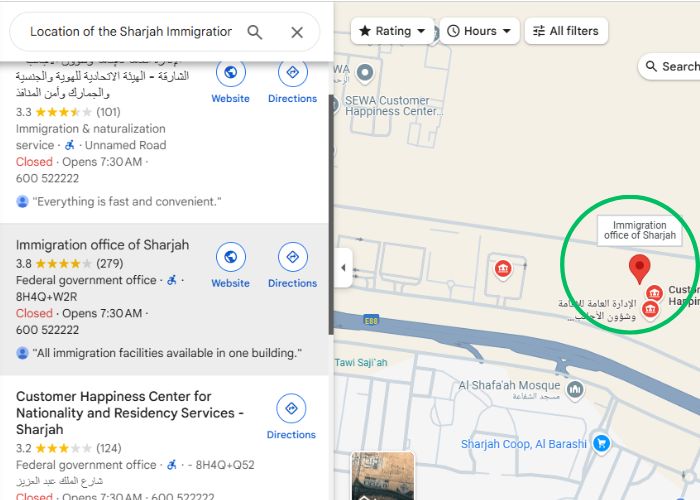This screenshot has height=500, width=700.
Task: Click the results list scrollbar
Action: (x=331, y=214)
